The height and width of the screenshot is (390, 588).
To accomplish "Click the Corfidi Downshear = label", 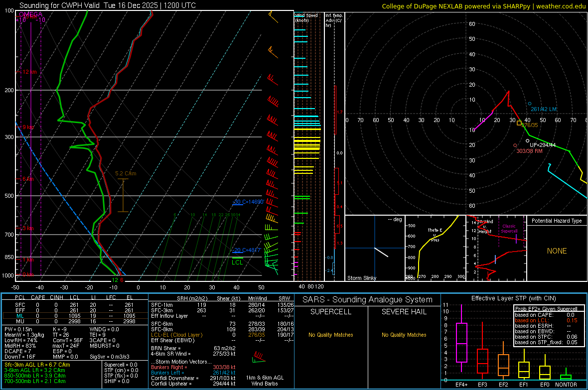I will (175, 378).
